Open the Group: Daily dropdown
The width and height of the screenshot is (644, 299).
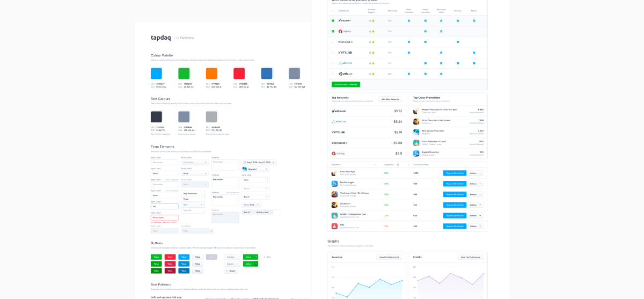point(252,205)
